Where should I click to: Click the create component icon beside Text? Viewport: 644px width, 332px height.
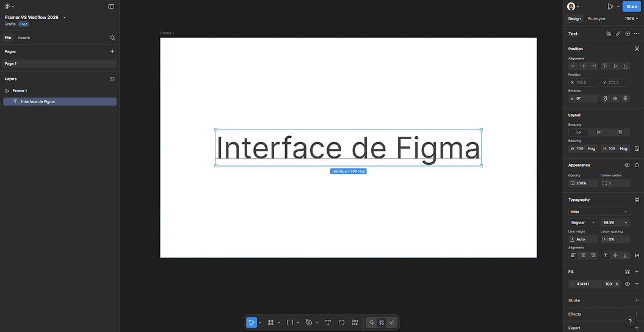[609, 34]
